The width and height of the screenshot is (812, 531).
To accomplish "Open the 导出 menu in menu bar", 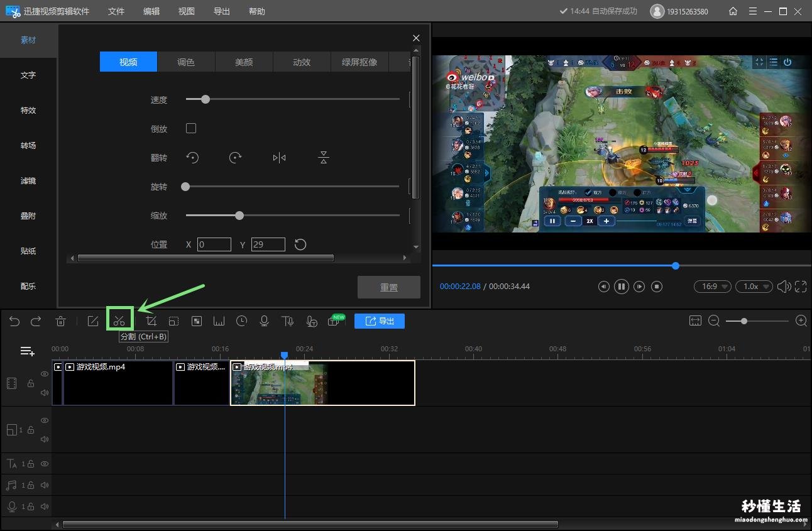I will point(222,11).
